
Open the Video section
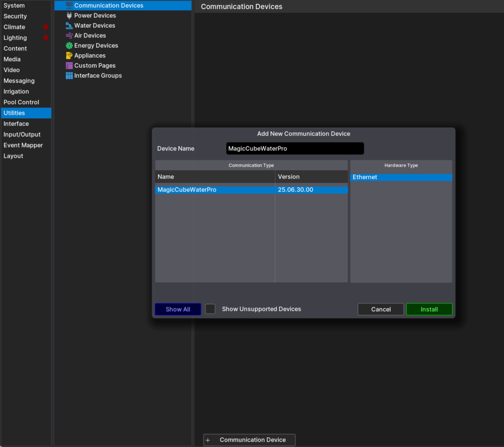pos(26,70)
